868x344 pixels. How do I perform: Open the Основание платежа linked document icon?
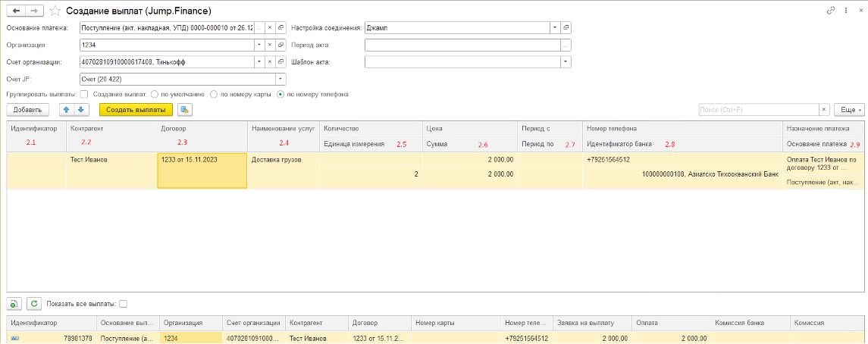click(x=280, y=27)
